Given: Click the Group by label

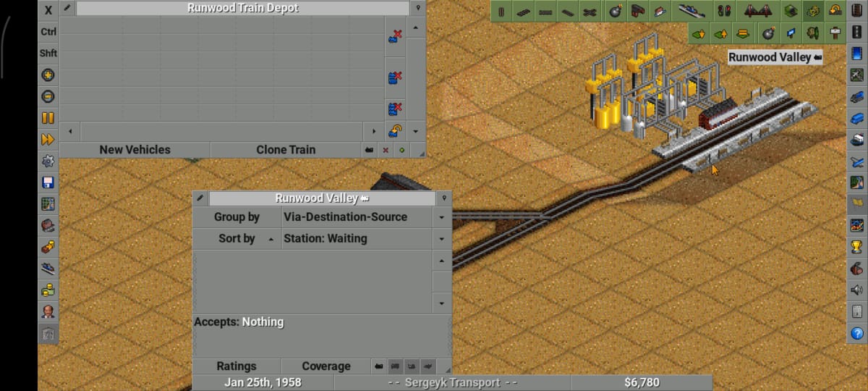Looking at the screenshot, I should pos(237,217).
